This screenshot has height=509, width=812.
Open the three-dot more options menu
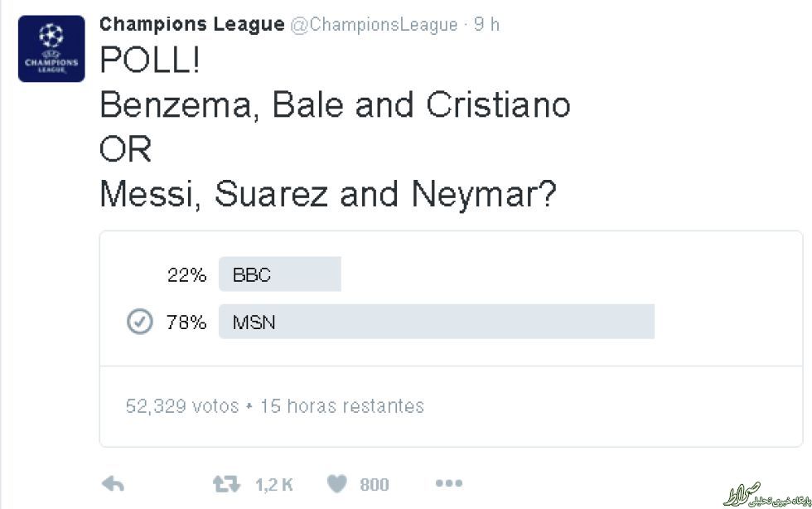click(448, 483)
